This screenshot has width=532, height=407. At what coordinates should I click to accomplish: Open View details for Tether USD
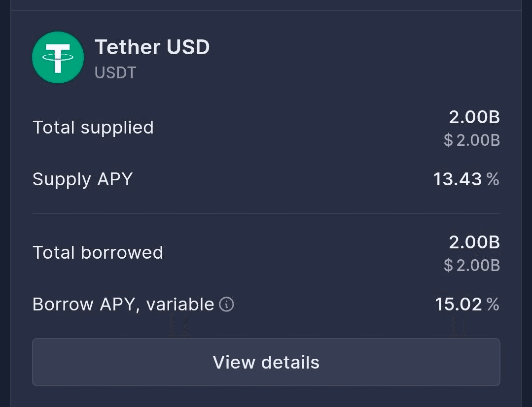(x=266, y=362)
